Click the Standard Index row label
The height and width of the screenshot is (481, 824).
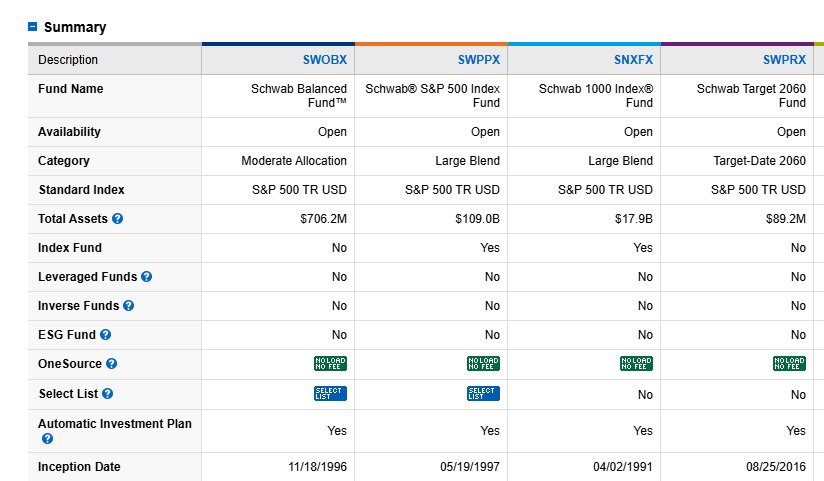81,190
